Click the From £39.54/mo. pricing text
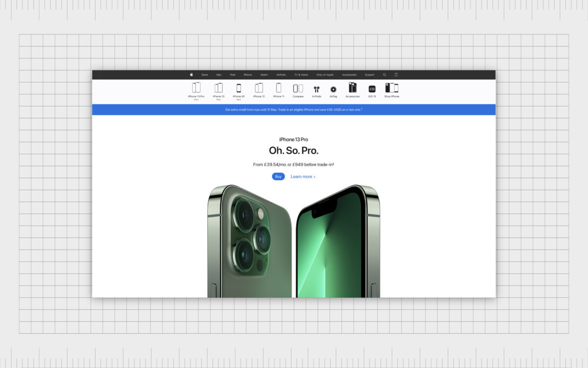Viewport: 588px width, 368px height. pyautogui.click(x=294, y=164)
